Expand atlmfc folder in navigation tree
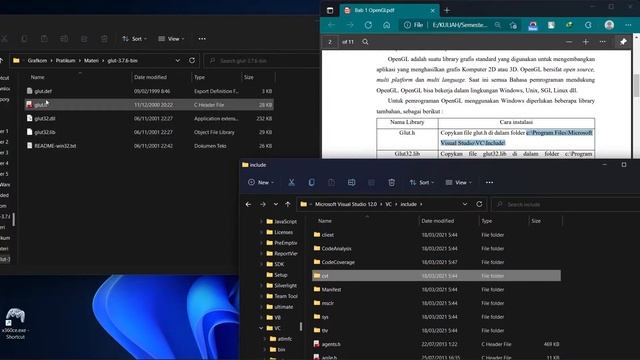The width and height of the screenshot is (640, 360). (264, 339)
